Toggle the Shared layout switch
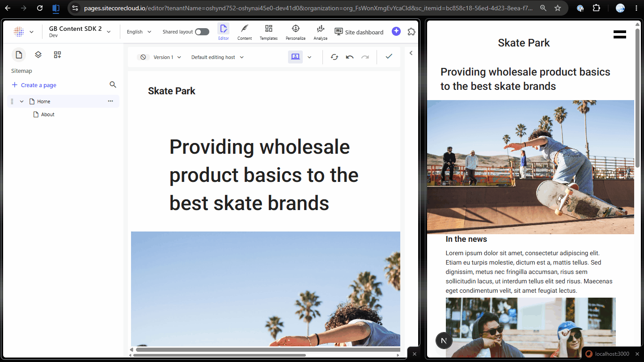644x362 pixels. click(x=202, y=32)
